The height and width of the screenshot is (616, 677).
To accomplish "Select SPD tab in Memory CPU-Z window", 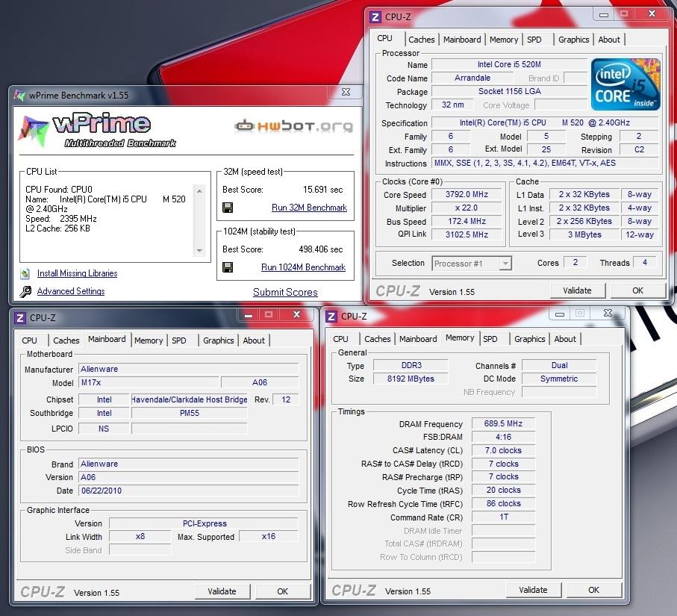I will coord(490,339).
